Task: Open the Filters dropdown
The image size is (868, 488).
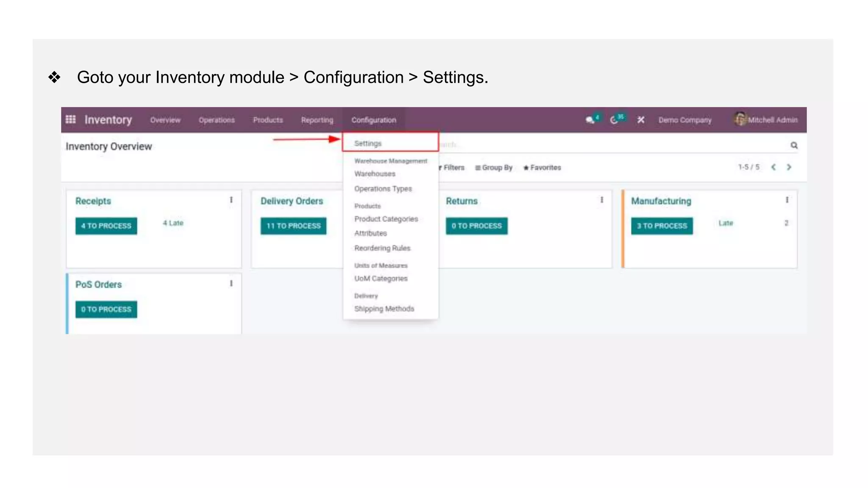Action: [x=452, y=167]
